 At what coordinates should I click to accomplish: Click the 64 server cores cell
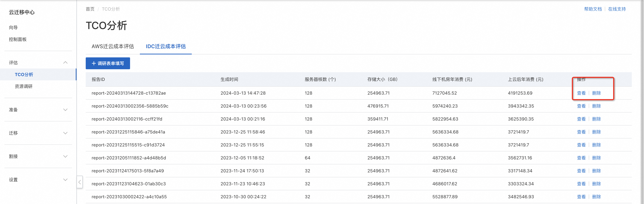[308, 158]
